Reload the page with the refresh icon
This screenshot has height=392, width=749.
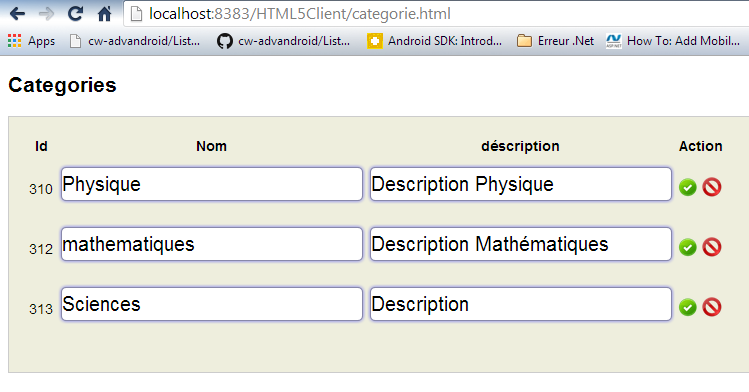pyautogui.click(x=75, y=13)
